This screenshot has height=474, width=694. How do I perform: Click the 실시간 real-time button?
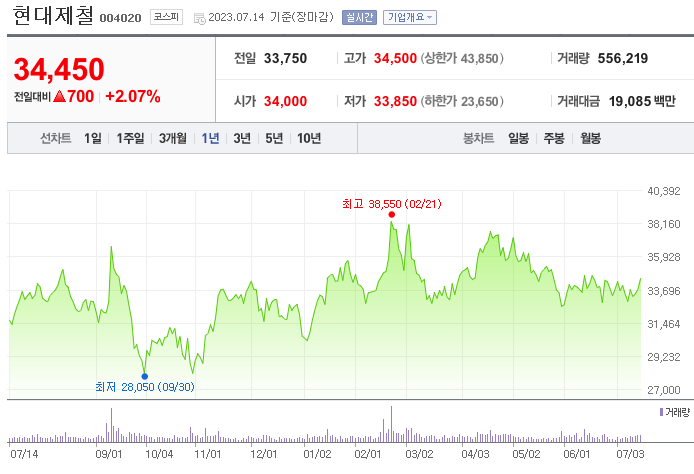click(x=359, y=17)
